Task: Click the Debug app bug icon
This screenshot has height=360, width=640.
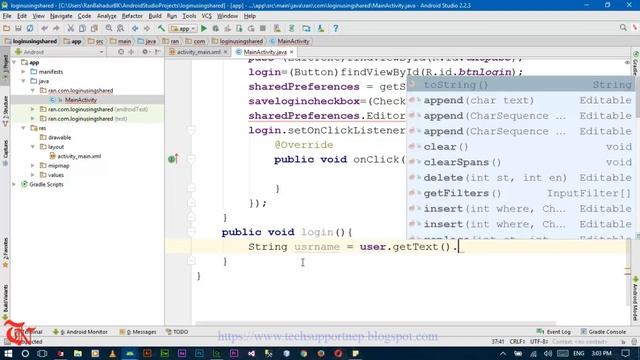Action: coord(216,28)
